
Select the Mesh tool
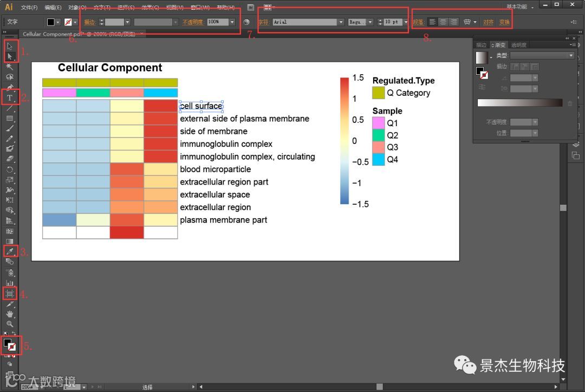coord(10,231)
